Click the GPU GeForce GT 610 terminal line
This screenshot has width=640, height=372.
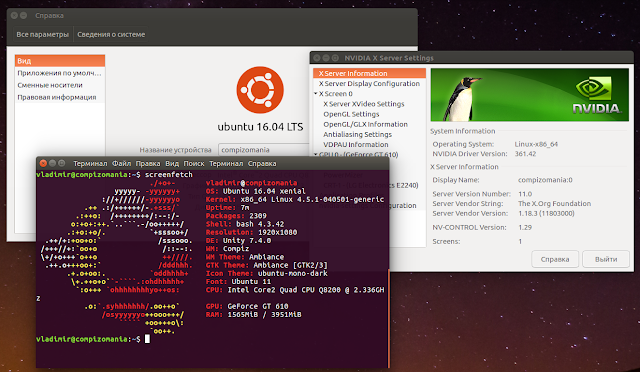(247, 306)
